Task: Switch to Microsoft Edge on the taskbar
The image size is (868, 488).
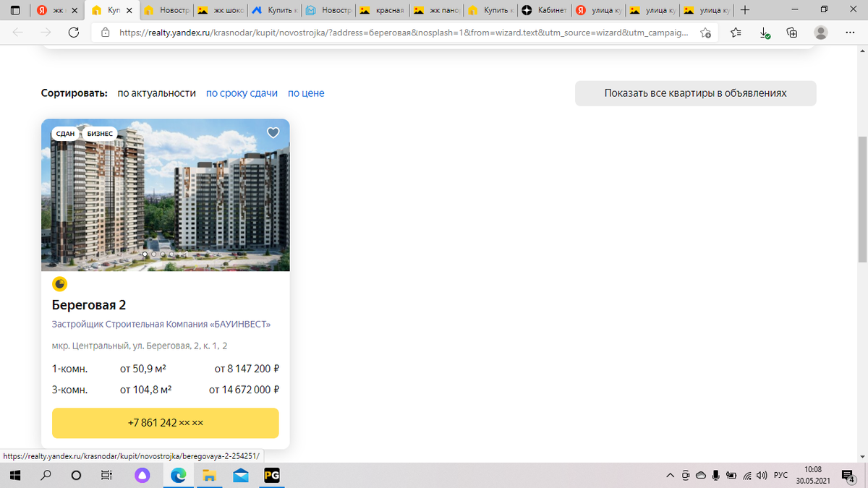Action: click(x=178, y=476)
